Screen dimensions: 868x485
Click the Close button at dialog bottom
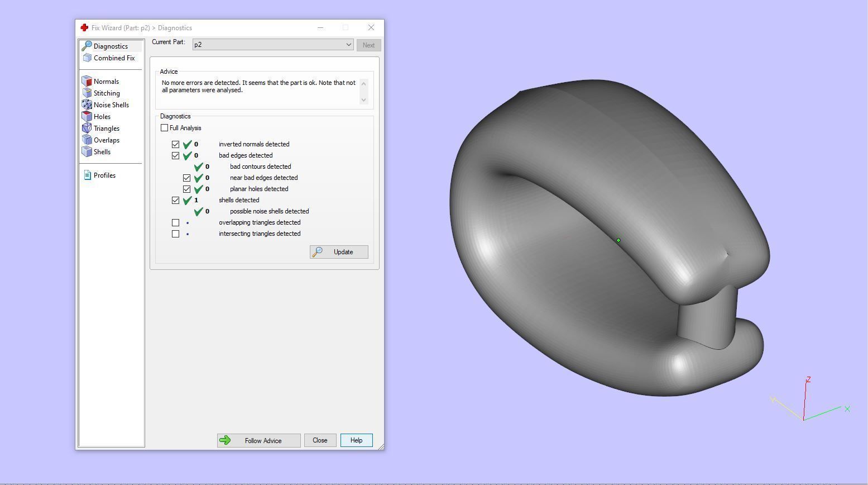[320, 440]
